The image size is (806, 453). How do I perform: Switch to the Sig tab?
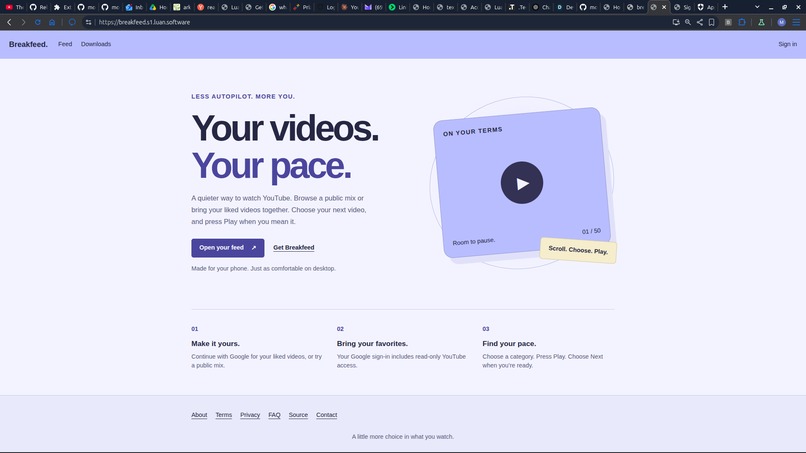click(682, 7)
